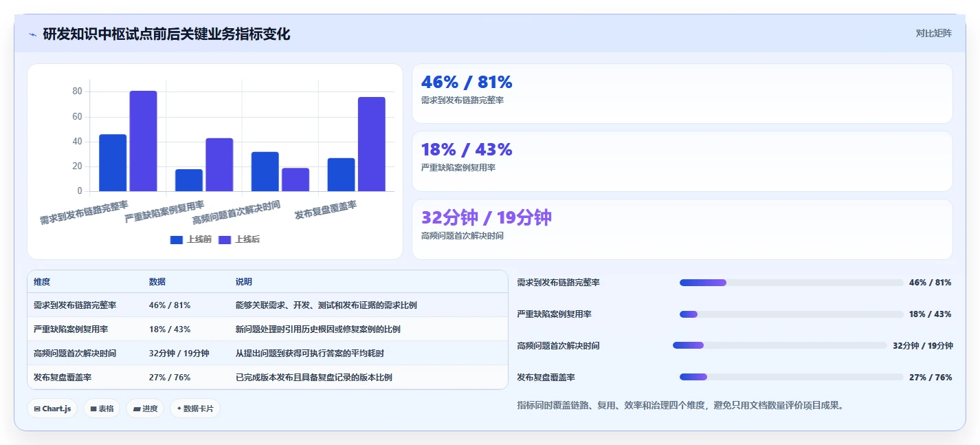Click the 上线前 bar for 高频问题首次解决时间
Image resolution: width=980 pixels, height=445 pixels.
coord(265,172)
